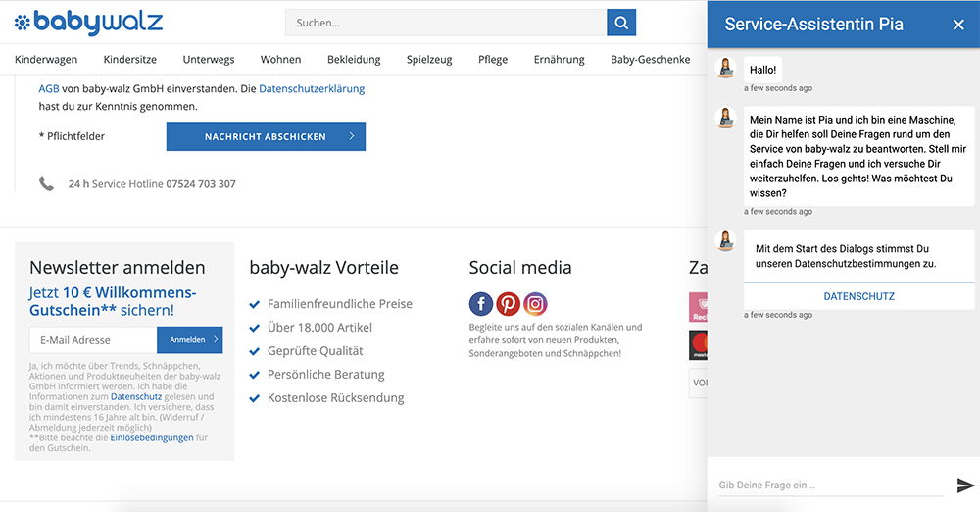Open the Datenschutzerklärung link
This screenshot has width=980, height=512.
312,89
